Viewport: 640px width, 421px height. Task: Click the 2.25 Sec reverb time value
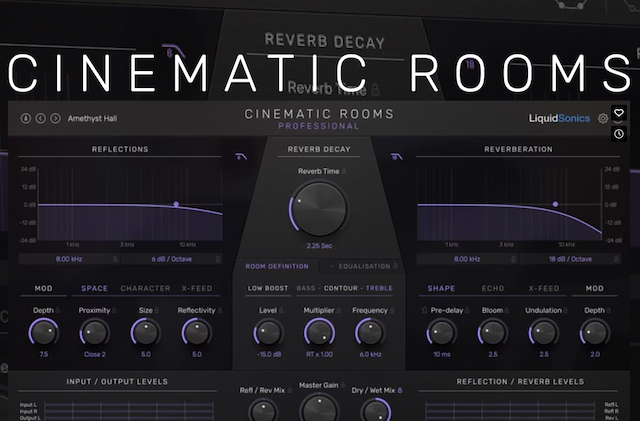(x=319, y=246)
